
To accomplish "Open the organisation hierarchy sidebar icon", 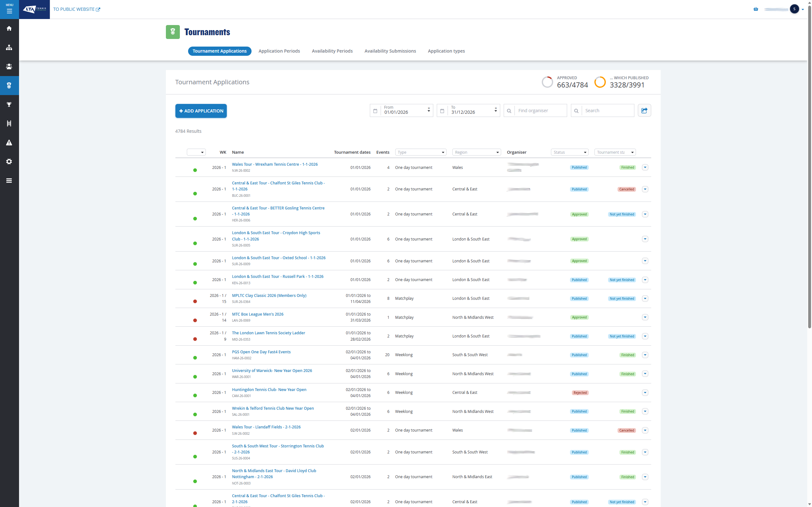I will pos(10,48).
